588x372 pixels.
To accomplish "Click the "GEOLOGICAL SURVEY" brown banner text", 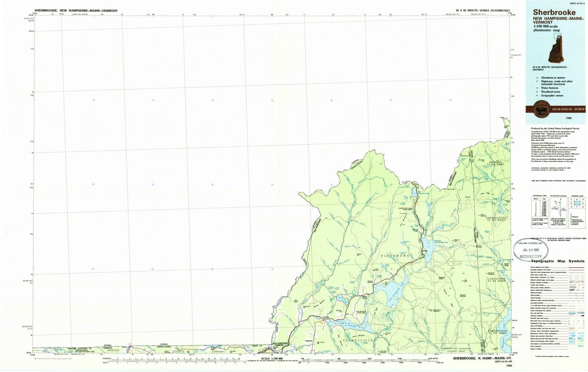I will (570, 109).
